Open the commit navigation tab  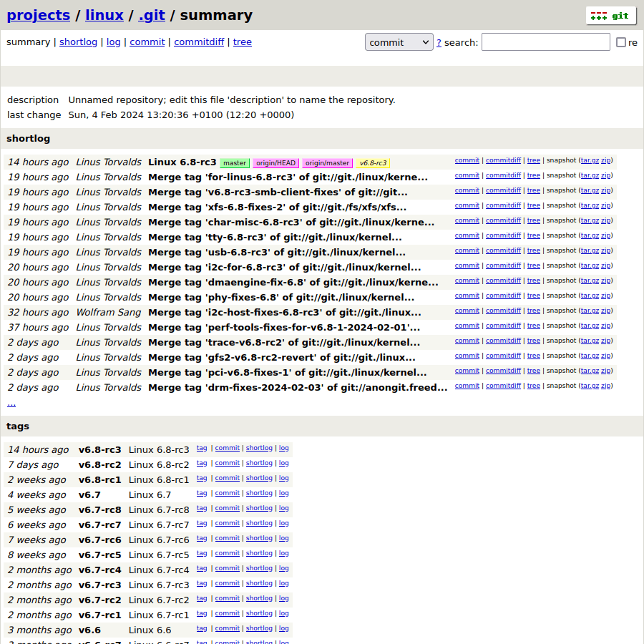pos(147,42)
